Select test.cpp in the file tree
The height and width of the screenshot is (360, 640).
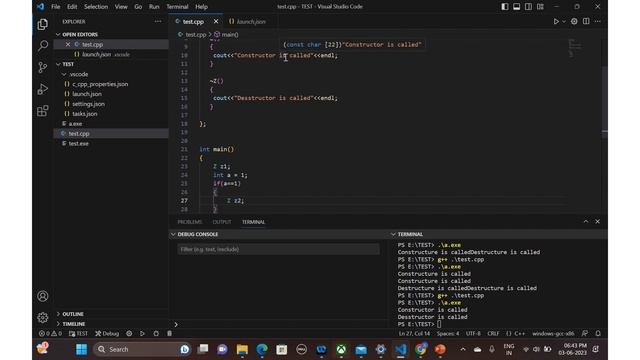click(111, 133)
